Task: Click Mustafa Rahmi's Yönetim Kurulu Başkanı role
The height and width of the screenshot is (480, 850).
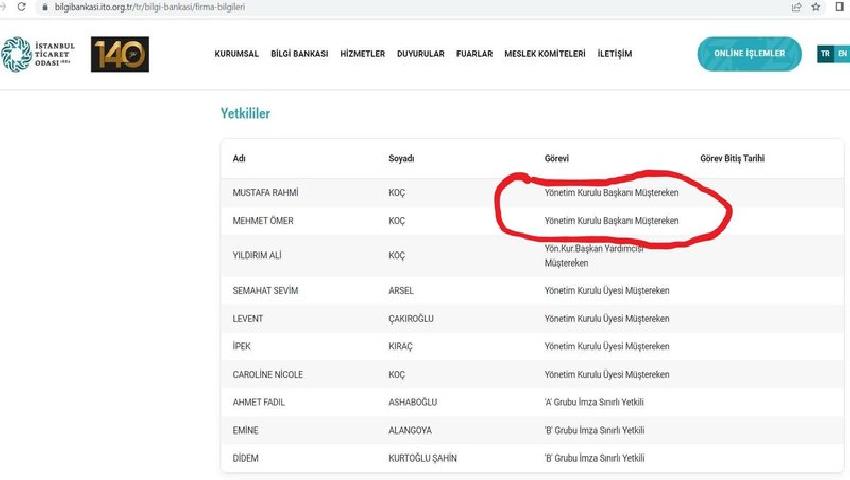Action: (611, 193)
